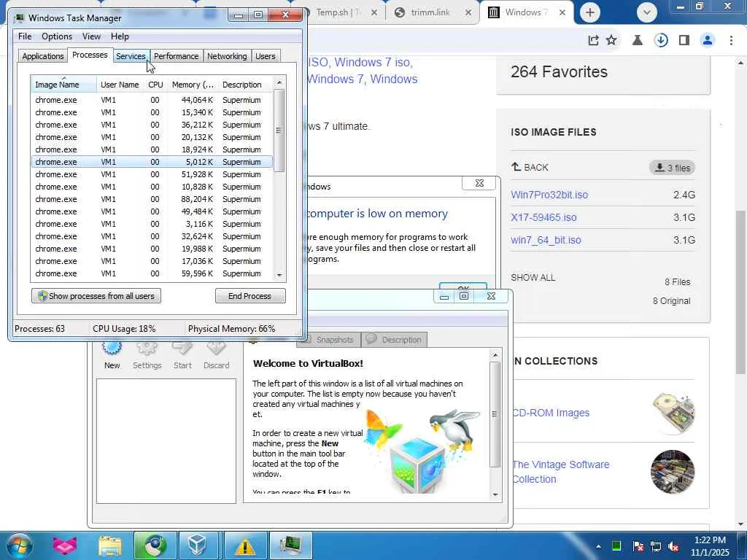Click the taskbar clock showing 1:22 PM
747x560 pixels.
pyautogui.click(x=710, y=546)
